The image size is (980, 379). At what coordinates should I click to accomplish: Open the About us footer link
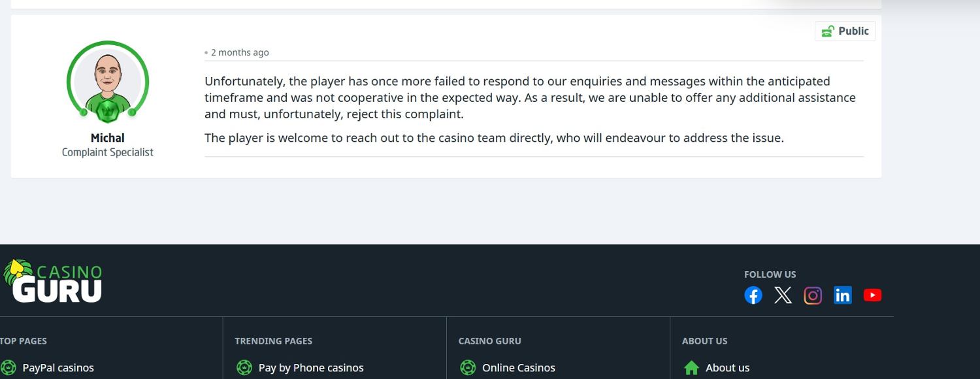click(727, 368)
